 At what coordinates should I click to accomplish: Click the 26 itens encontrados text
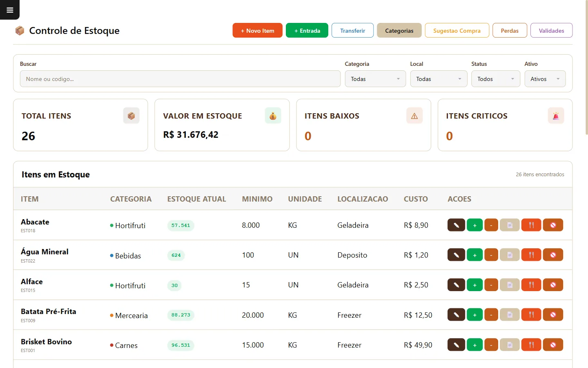coord(540,174)
